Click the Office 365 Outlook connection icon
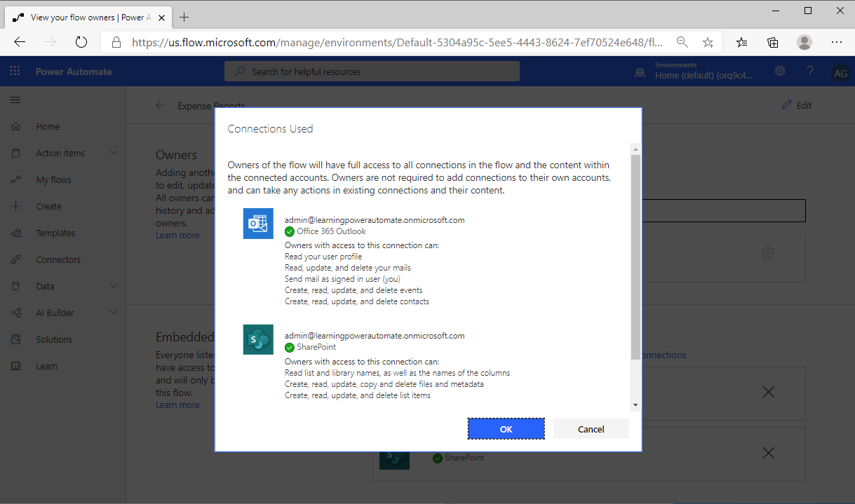Screen dimensions: 855x504 click(258, 224)
